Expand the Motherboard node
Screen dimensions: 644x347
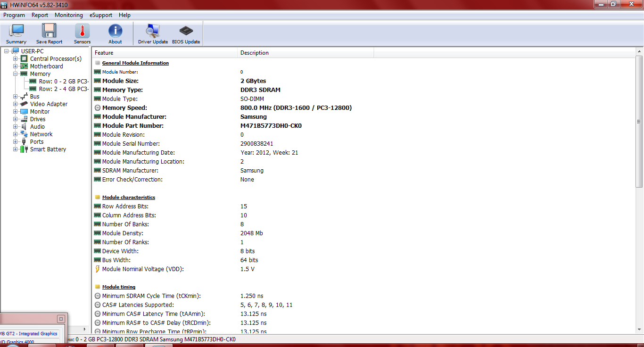16,66
